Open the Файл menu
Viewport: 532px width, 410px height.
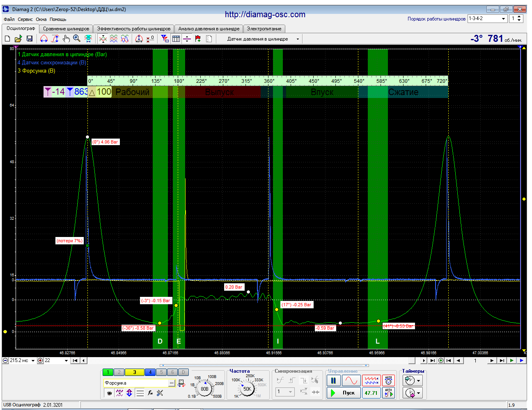click(x=9, y=19)
